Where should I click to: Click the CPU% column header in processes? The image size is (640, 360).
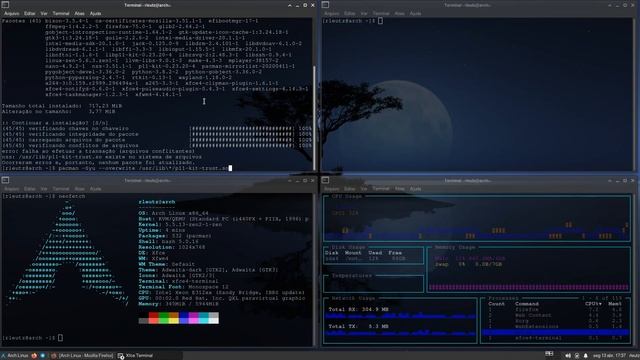[x=593, y=304]
